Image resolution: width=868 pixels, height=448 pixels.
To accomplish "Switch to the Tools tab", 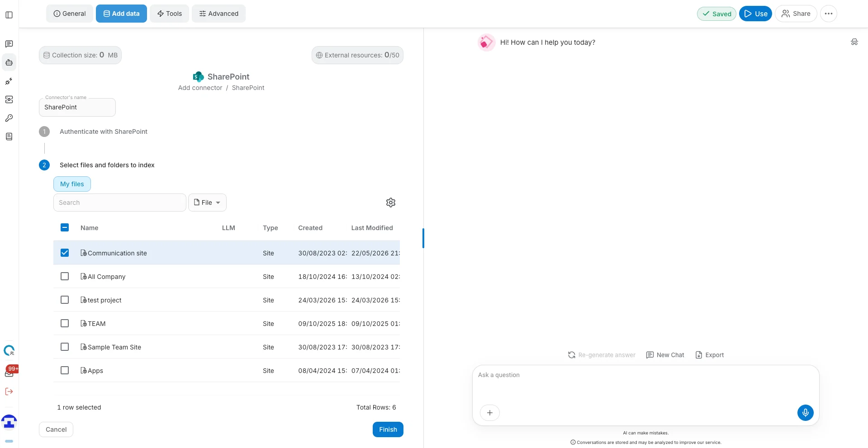I will click(x=170, y=14).
